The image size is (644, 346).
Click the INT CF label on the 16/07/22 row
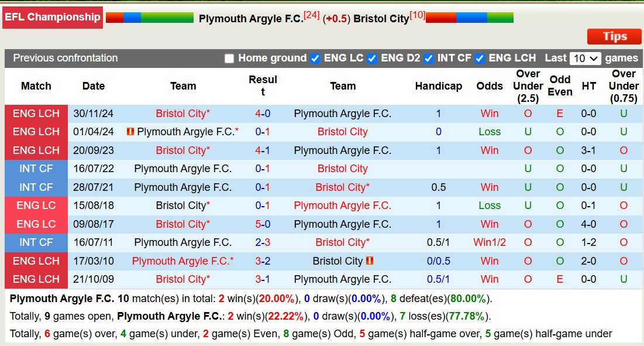[36, 169]
